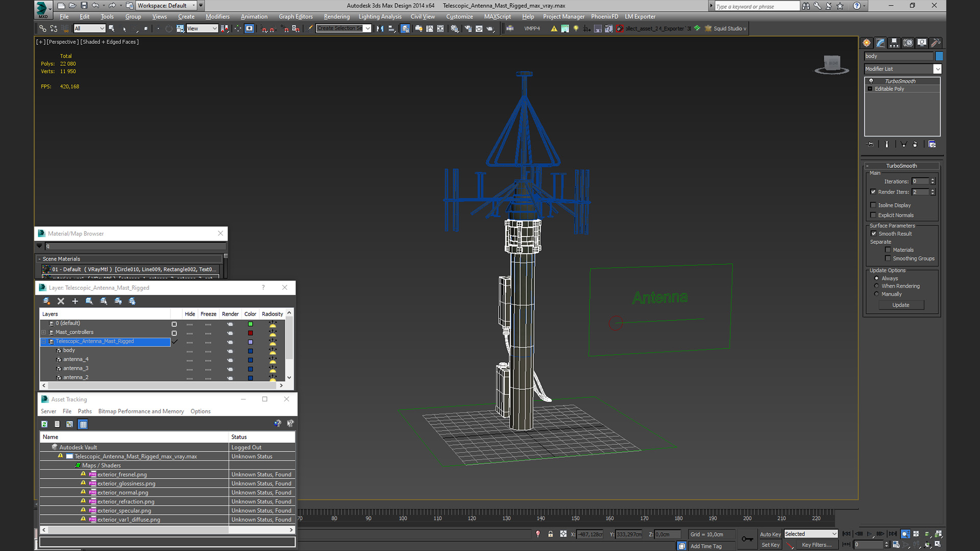Click the Delete Layer X icon in the Layer dialog

[x=61, y=301]
